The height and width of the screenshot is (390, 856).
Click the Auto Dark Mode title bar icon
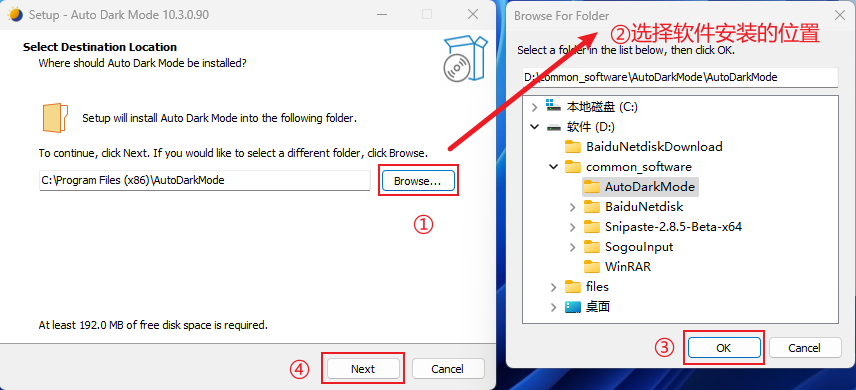coord(15,14)
